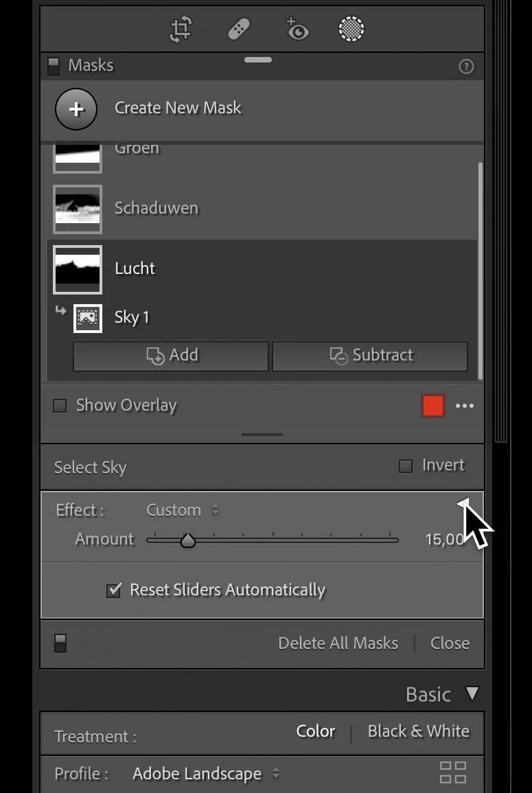Select the Masking circle tool

pyautogui.click(x=351, y=29)
